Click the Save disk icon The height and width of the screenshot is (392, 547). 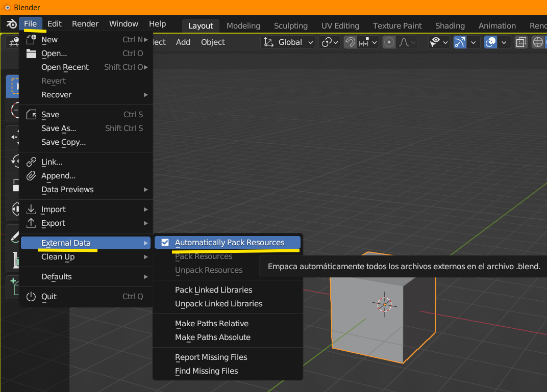click(32, 114)
